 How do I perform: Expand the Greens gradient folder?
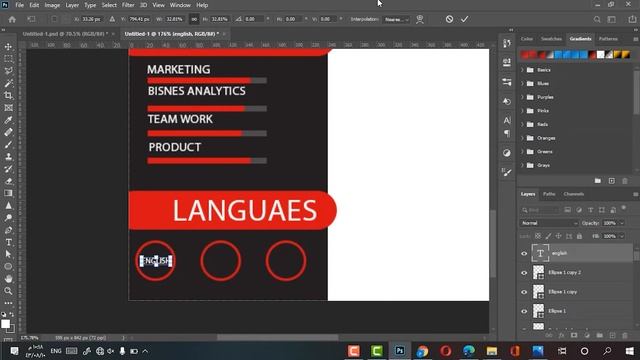click(x=522, y=151)
